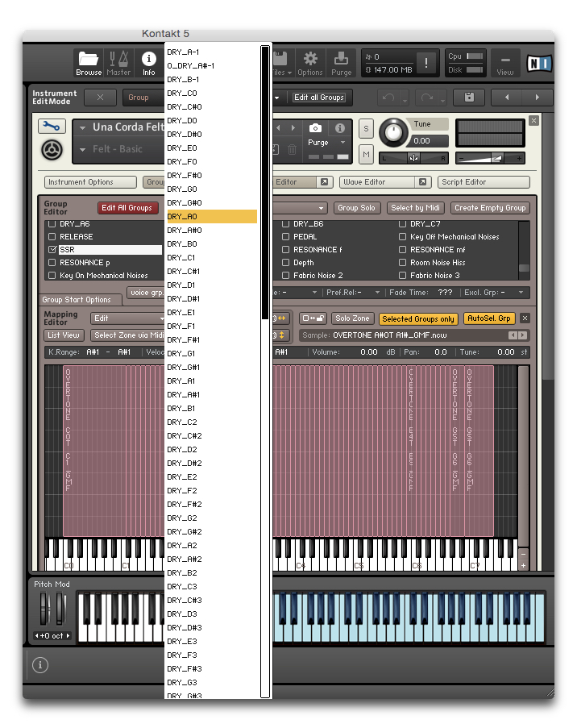Open the redo history dropdown arrow
Image resolution: width=577 pixels, height=728 pixels.
coord(443,100)
